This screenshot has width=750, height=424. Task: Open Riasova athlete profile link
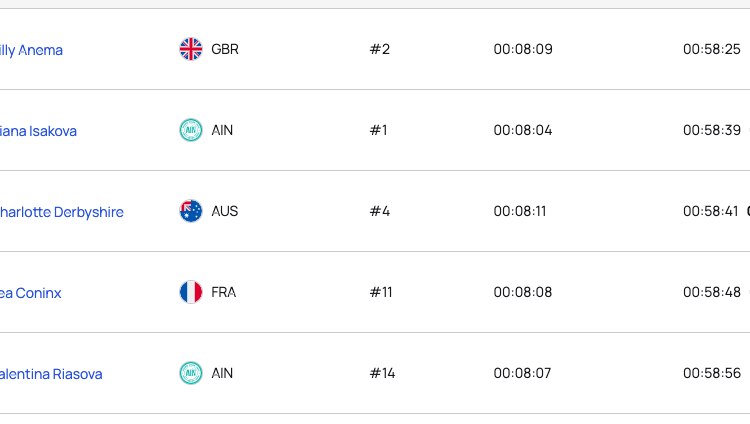click(51, 374)
